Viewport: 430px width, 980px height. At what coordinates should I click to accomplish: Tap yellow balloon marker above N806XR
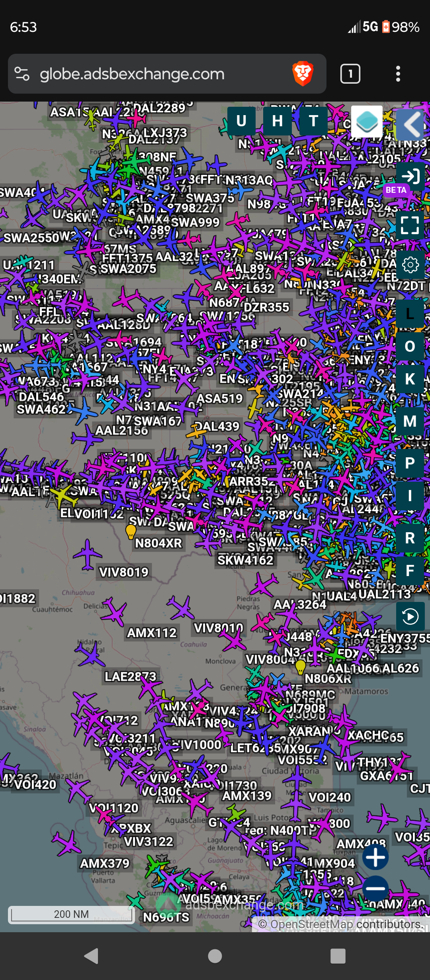301,667
